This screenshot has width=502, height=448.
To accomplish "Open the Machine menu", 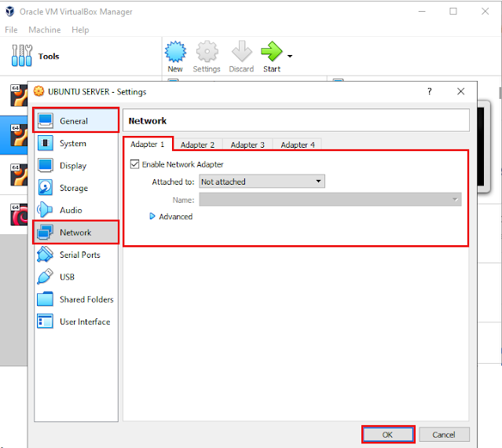I will [x=45, y=30].
